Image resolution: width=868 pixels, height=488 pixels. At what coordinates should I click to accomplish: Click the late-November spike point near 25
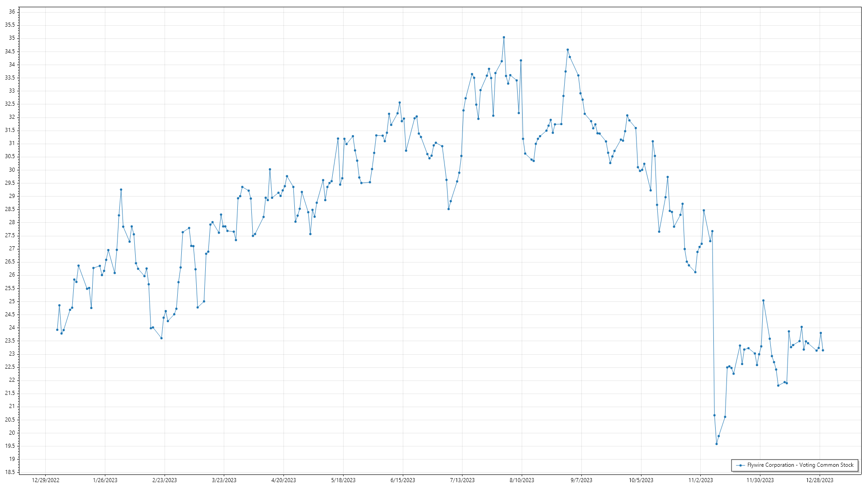coord(763,300)
